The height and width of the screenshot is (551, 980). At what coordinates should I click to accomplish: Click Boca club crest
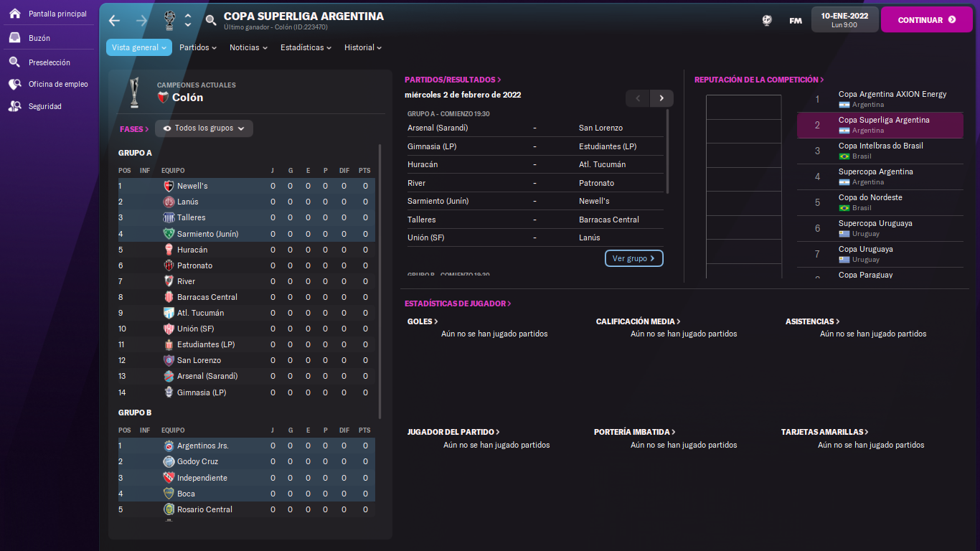pyautogui.click(x=169, y=494)
